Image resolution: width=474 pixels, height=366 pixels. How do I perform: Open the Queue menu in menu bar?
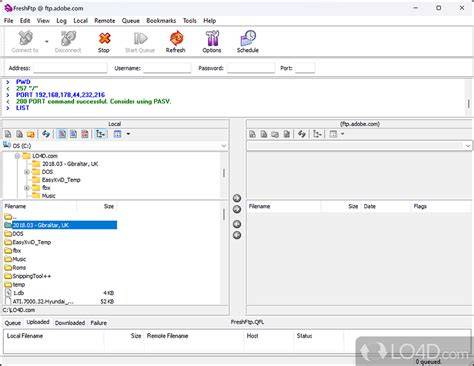tap(131, 21)
